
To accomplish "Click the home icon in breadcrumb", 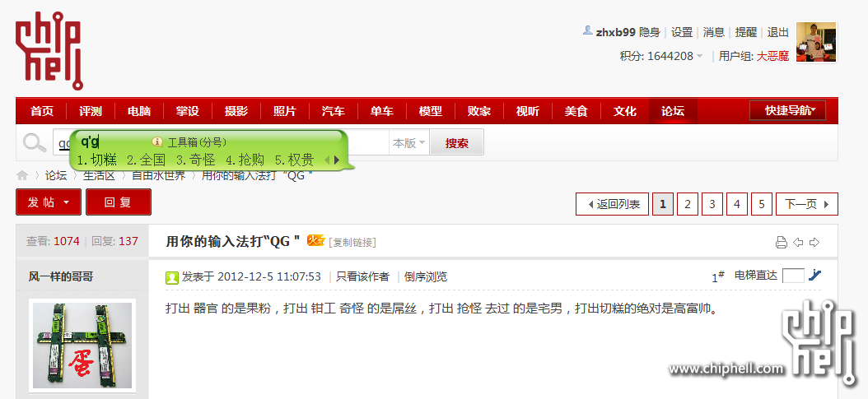I will (22, 176).
